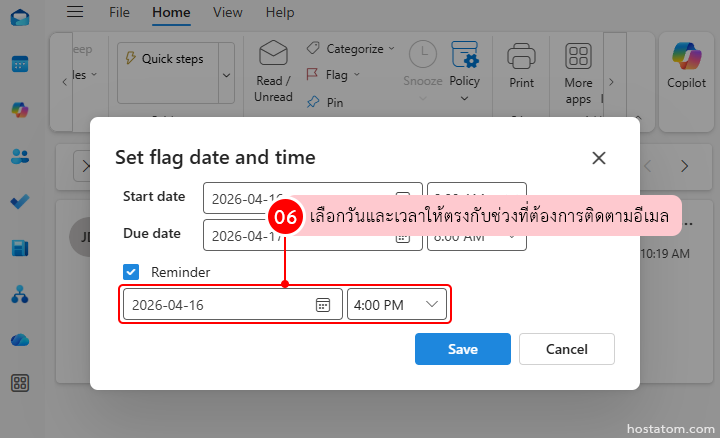Open the Calendar icon in the sidebar

[x=20, y=64]
